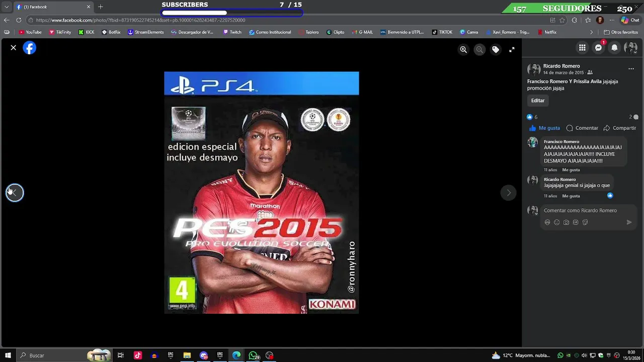
Task: Close the photo viewer with the X icon
Action: tap(14, 48)
